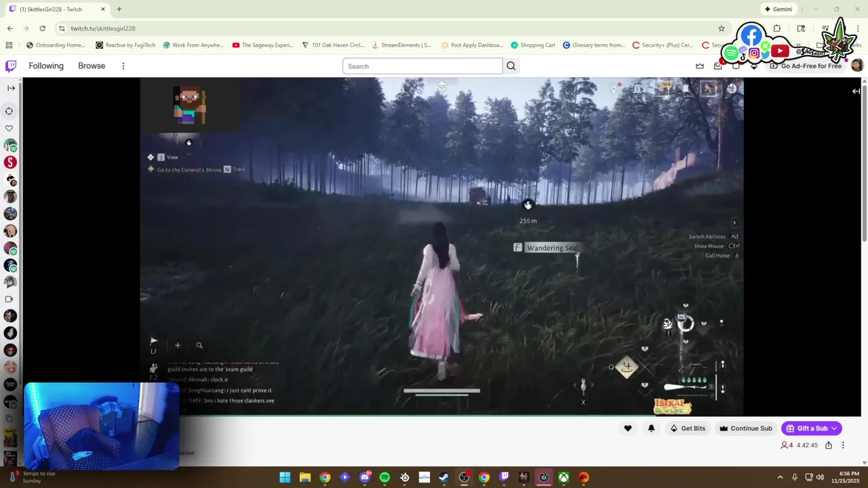This screenshot has height=488, width=868.
Task: Open Prime loot crown icon
Action: tap(700, 66)
